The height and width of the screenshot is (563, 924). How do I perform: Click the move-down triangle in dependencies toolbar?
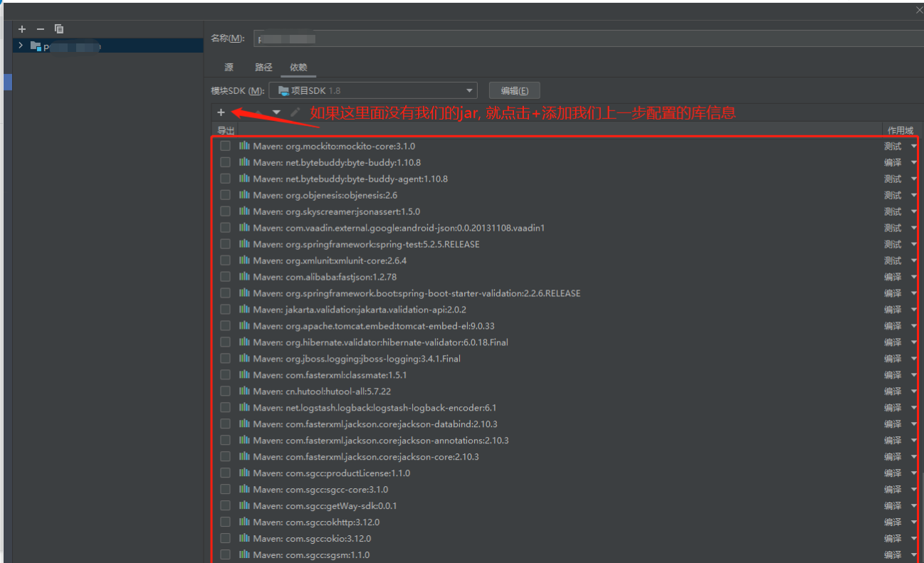(x=276, y=112)
